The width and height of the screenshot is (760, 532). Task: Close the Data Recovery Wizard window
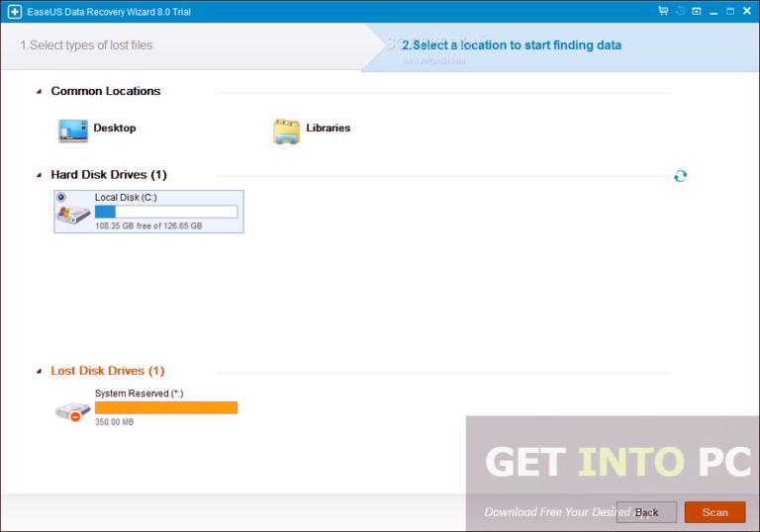pyautogui.click(x=747, y=11)
